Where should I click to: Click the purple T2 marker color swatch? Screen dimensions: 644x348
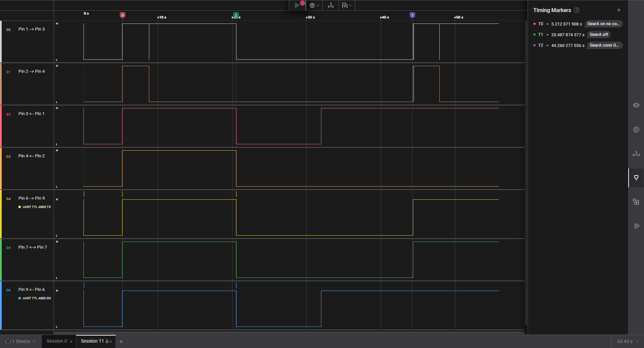tap(534, 45)
